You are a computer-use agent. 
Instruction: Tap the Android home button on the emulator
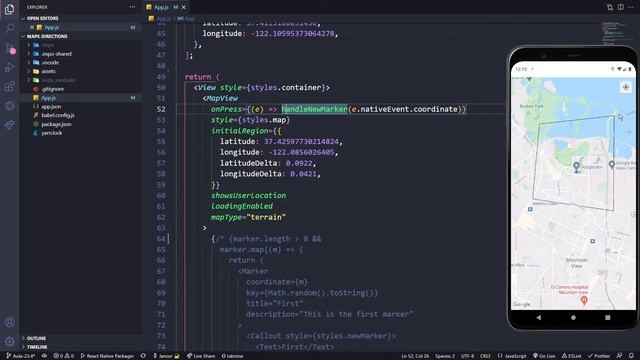pos(573,317)
